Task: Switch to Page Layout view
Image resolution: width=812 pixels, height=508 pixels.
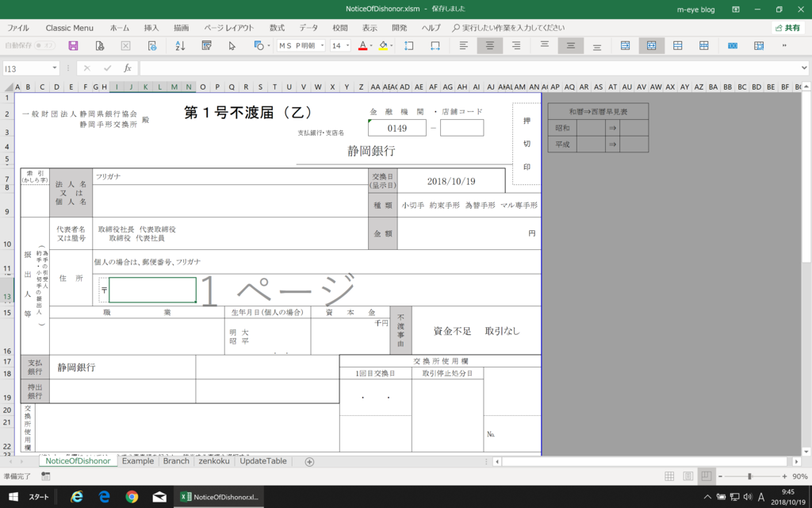Action: [x=688, y=476]
